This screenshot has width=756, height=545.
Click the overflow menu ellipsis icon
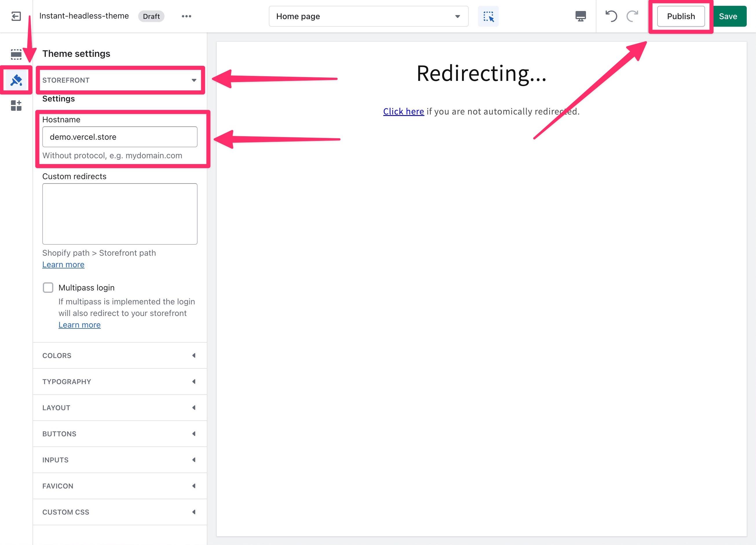coord(187,16)
